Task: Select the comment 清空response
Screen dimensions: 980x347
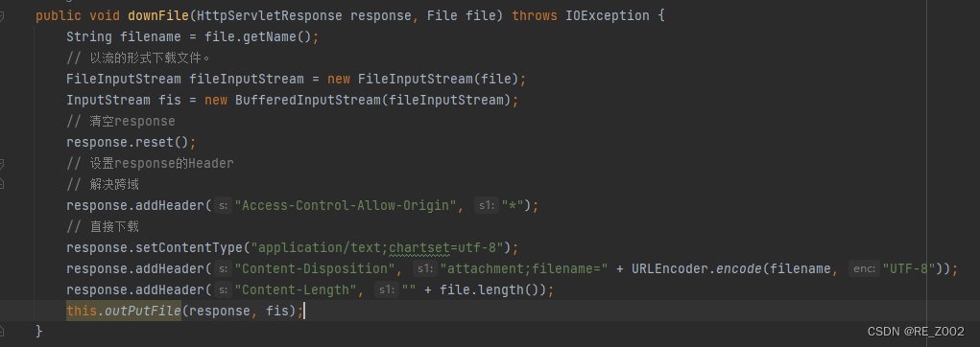Action: (x=121, y=121)
